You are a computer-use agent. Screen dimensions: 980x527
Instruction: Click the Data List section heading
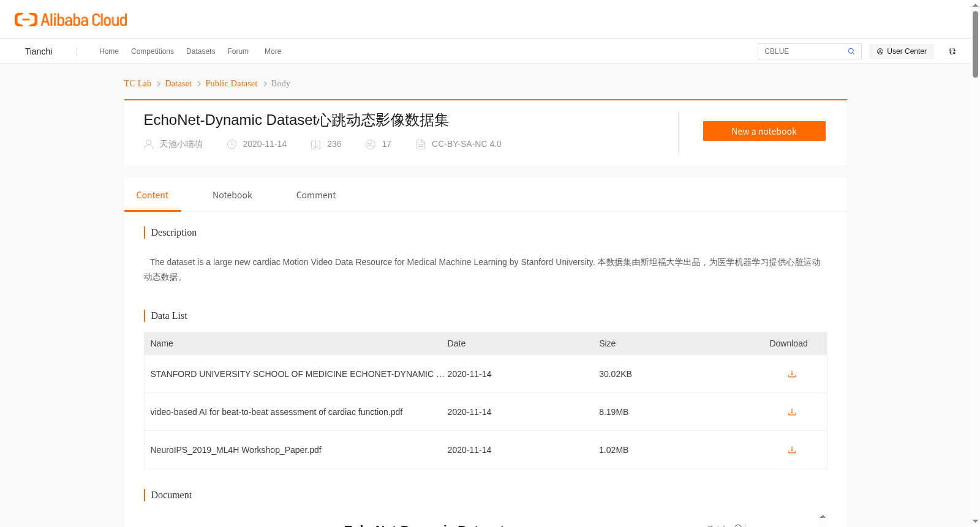[169, 316]
